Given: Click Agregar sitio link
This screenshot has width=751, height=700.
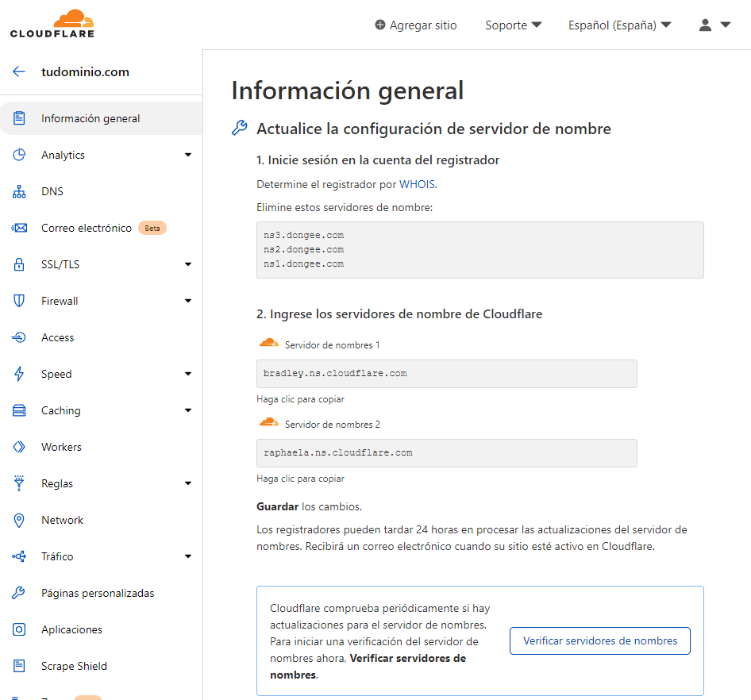Looking at the screenshot, I should coord(416,25).
